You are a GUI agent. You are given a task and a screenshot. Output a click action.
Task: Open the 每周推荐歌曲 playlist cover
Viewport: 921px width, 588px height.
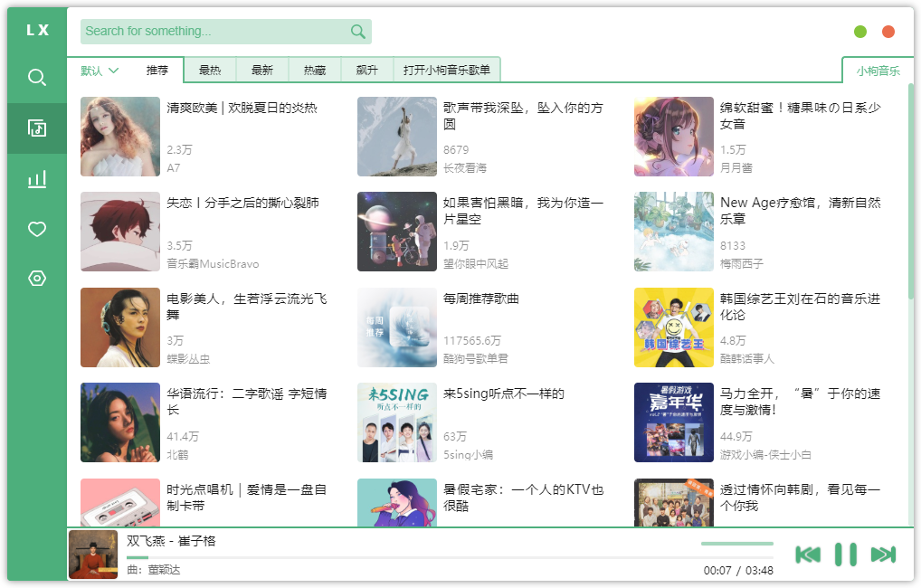click(x=397, y=327)
